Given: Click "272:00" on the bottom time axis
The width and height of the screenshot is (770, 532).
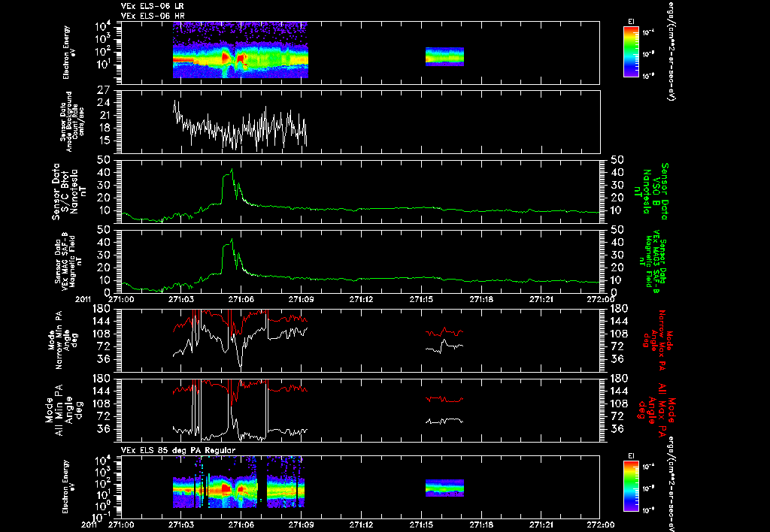Looking at the screenshot, I should tap(601, 524).
